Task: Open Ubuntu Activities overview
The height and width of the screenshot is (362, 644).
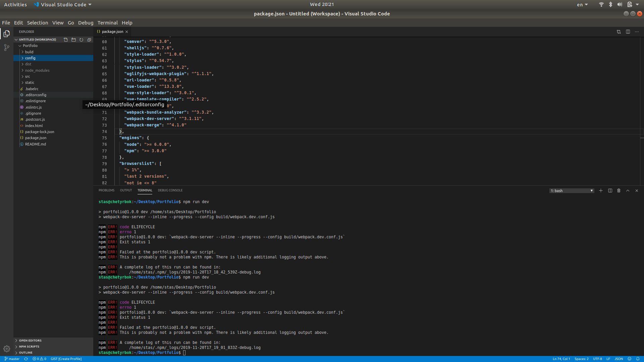Action: coord(15,4)
